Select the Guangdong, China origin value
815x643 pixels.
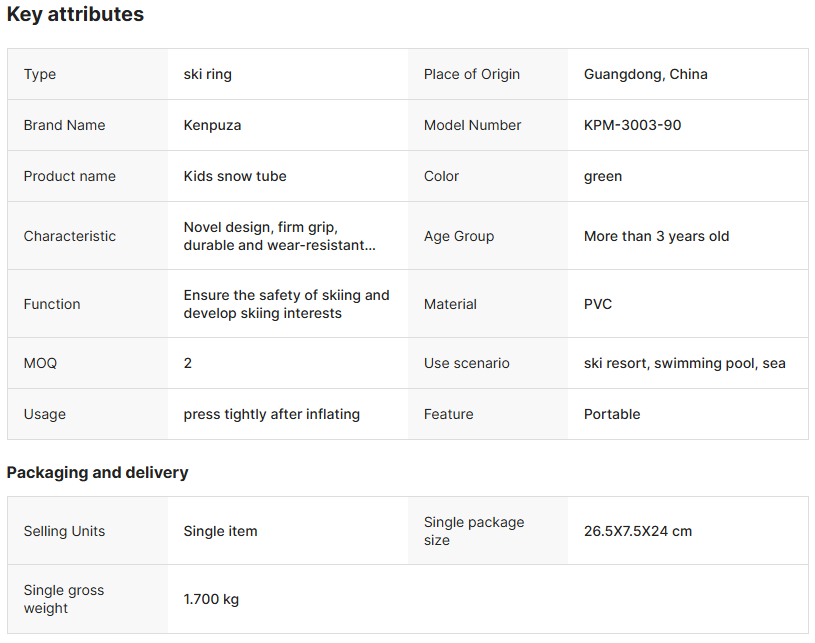click(645, 74)
